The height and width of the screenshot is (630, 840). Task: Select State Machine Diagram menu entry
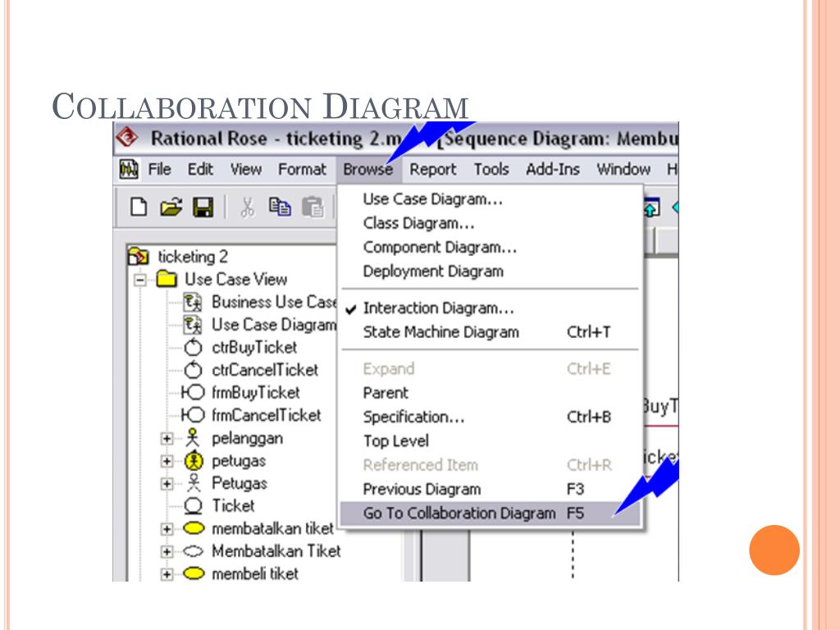[x=491, y=332]
